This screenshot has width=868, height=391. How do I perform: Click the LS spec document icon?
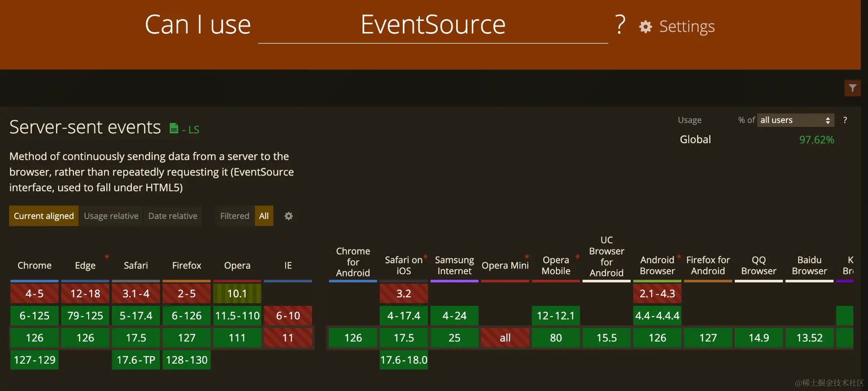pyautogui.click(x=174, y=128)
